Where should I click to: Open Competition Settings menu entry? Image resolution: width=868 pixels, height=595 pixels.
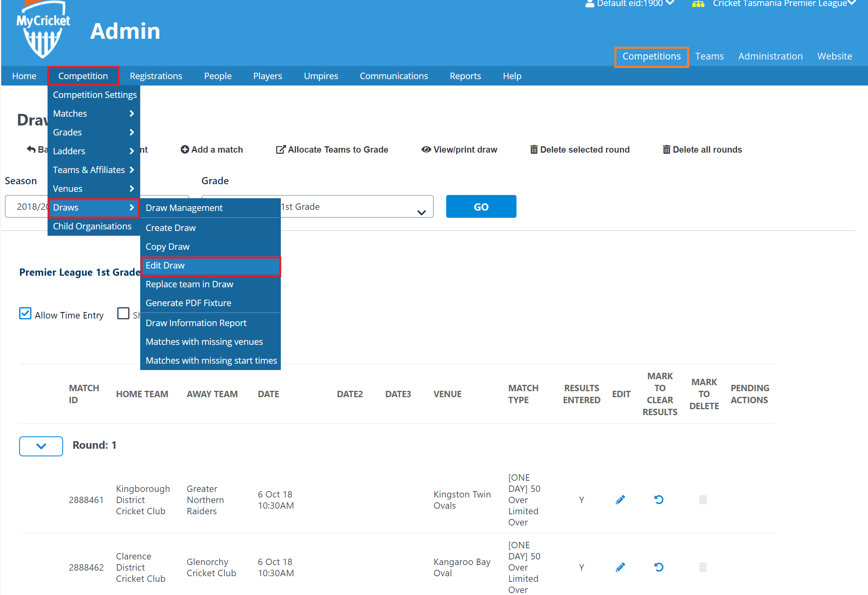[x=93, y=95]
